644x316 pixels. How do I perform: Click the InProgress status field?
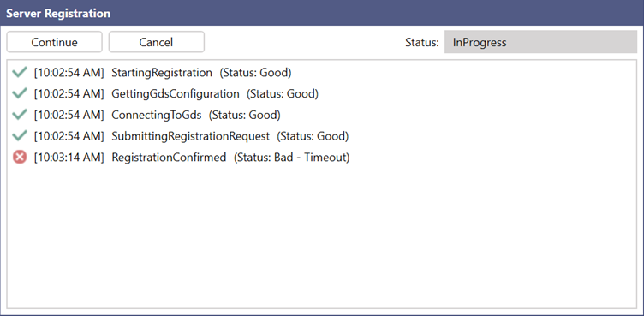[540, 42]
